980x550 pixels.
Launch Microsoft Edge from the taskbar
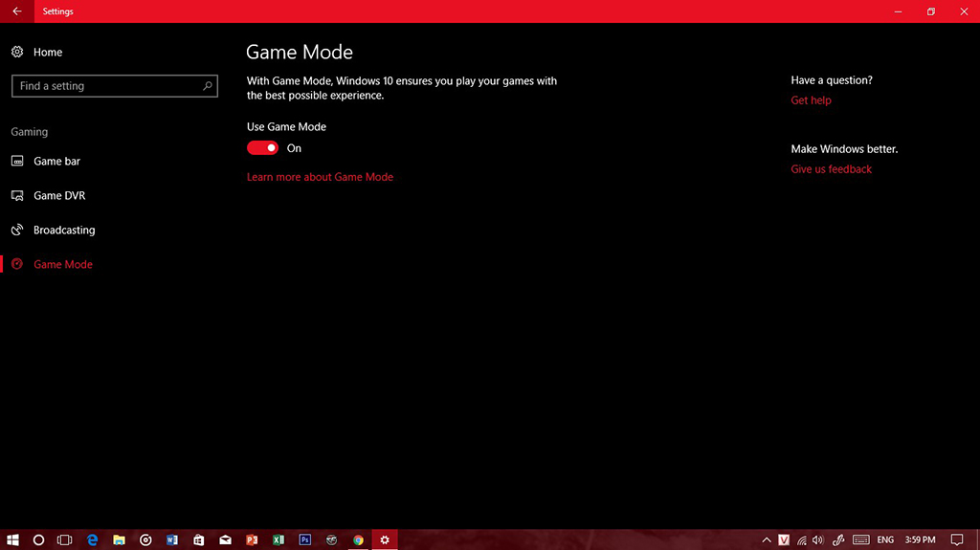(x=93, y=539)
